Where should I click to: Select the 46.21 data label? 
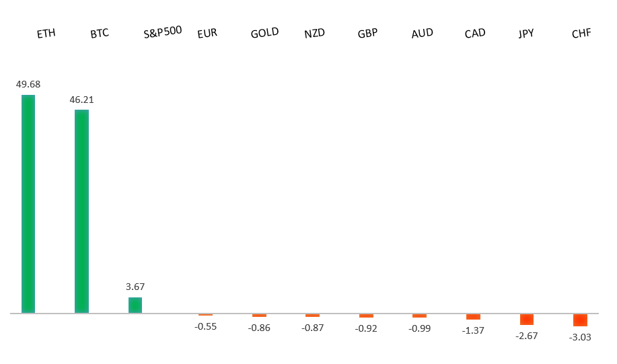[x=81, y=100]
